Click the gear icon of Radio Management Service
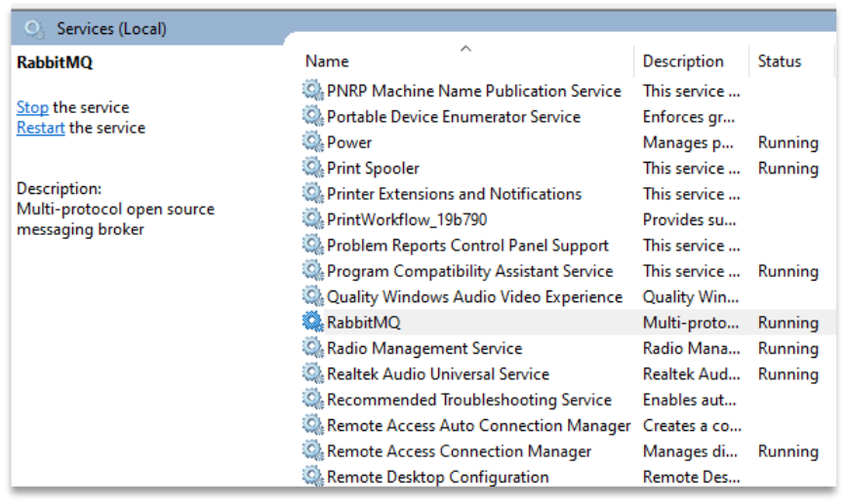847x504 pixels. point(312,347)
